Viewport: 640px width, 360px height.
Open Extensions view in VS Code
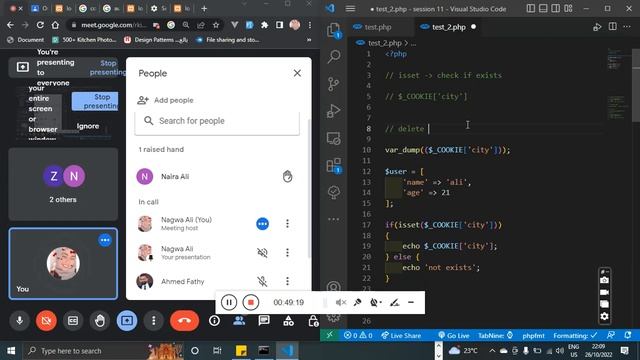tap(333, 166)
